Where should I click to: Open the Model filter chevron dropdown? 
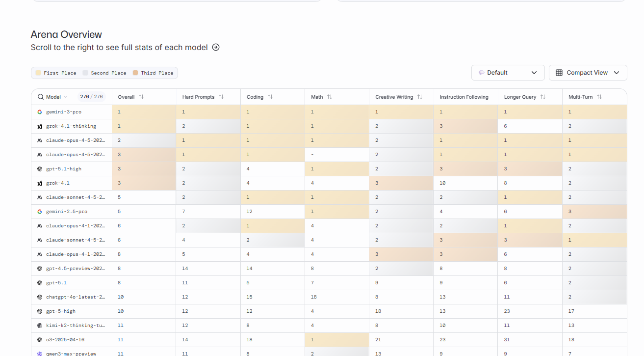(66, 97)
